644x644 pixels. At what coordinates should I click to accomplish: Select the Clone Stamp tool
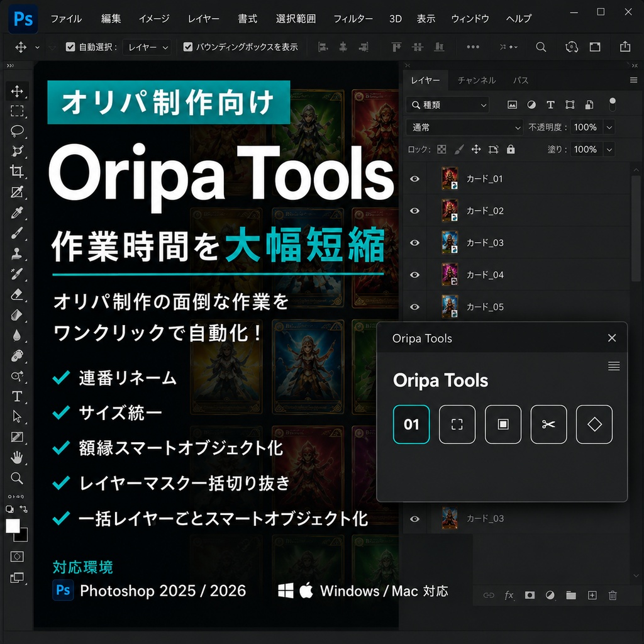pyautogui.click(x=17, y=253)
